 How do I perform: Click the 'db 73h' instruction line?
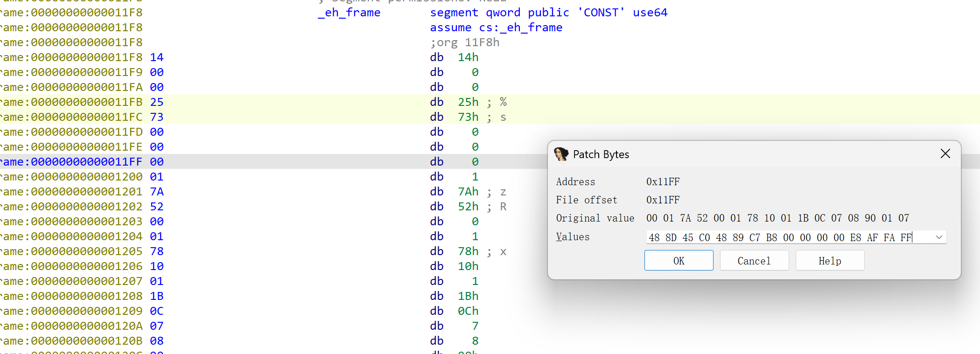[454, 117]
